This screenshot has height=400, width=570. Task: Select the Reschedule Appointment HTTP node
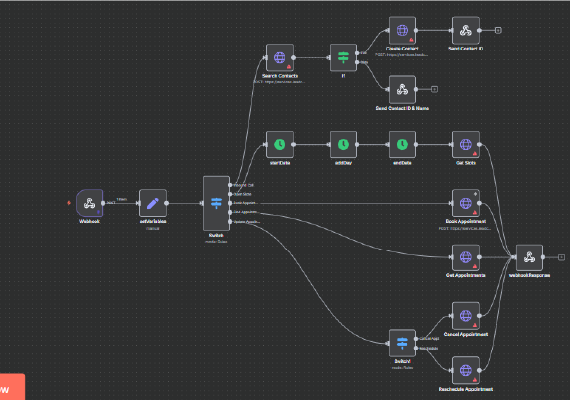pyautogui.click(x=466, y=370)
